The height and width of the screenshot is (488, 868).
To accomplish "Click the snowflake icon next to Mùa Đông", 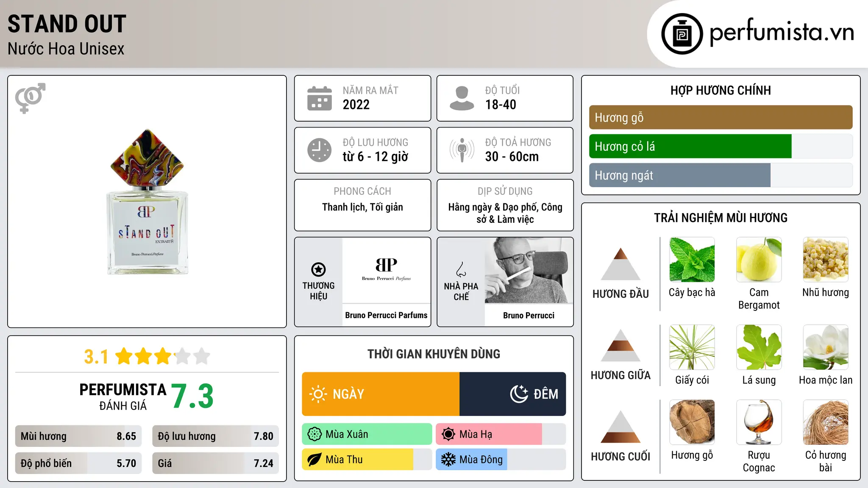I will pos(448,460).
